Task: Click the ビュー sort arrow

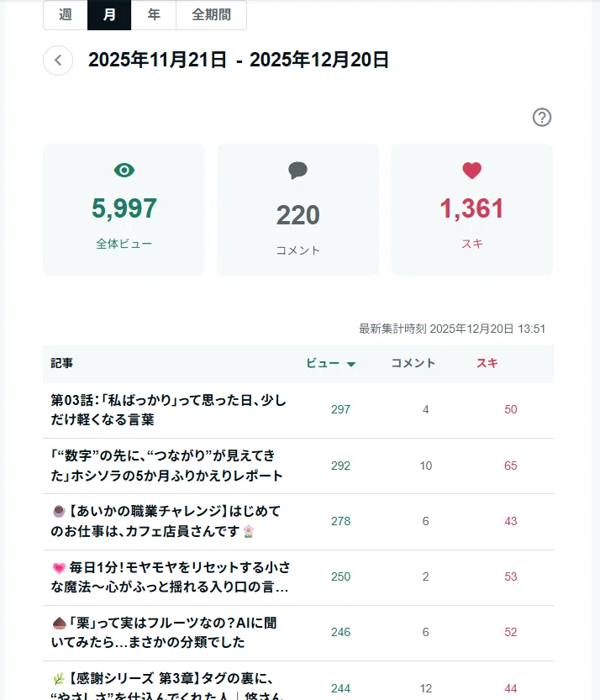Action: 351,364
